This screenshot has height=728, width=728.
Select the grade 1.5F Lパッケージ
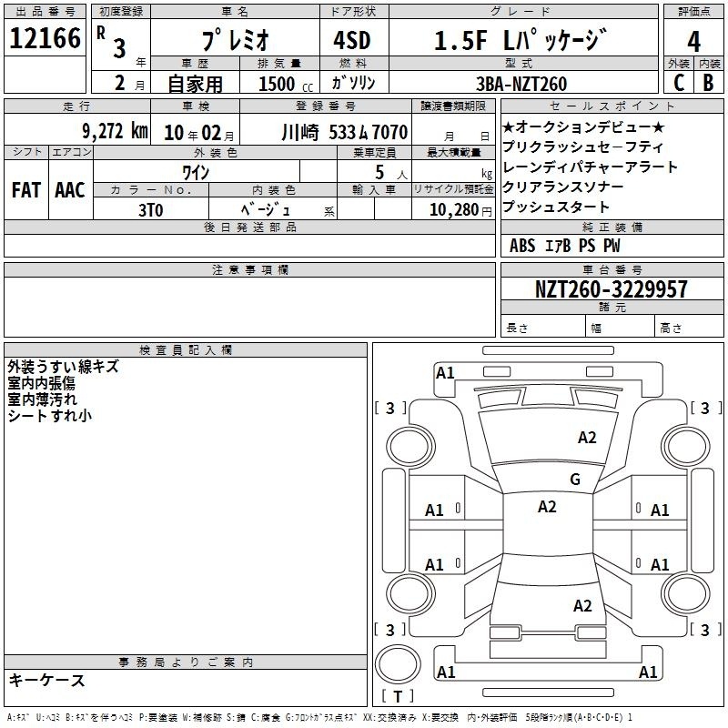tap(521, 40)
